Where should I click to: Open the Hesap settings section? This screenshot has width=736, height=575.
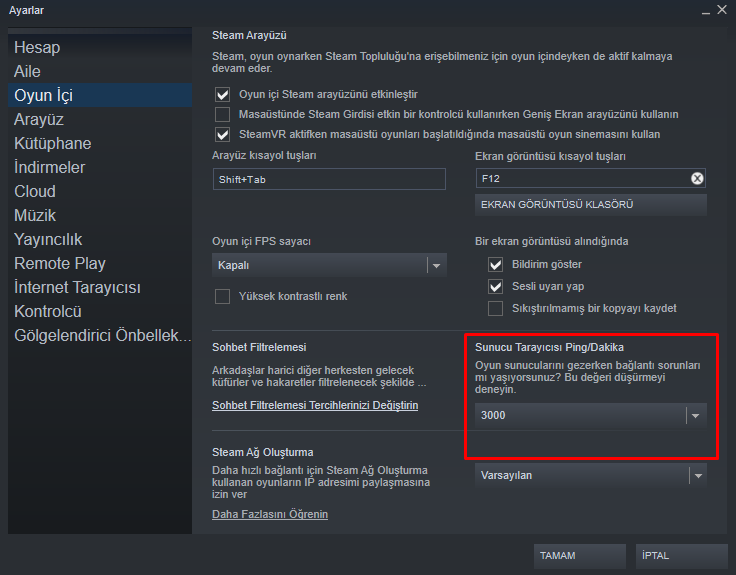point(100,47)
